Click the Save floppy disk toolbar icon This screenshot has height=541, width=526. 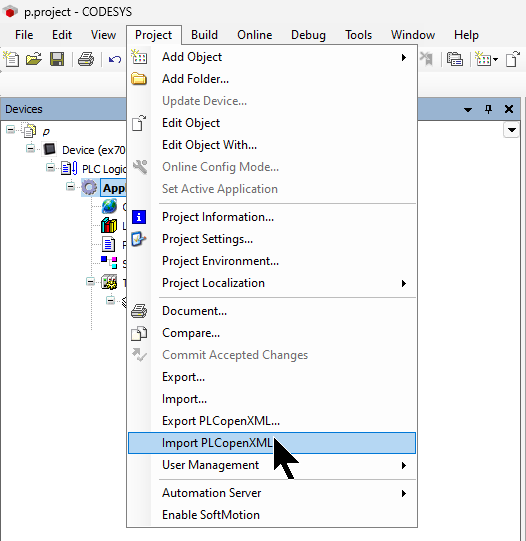pos(57,59)
